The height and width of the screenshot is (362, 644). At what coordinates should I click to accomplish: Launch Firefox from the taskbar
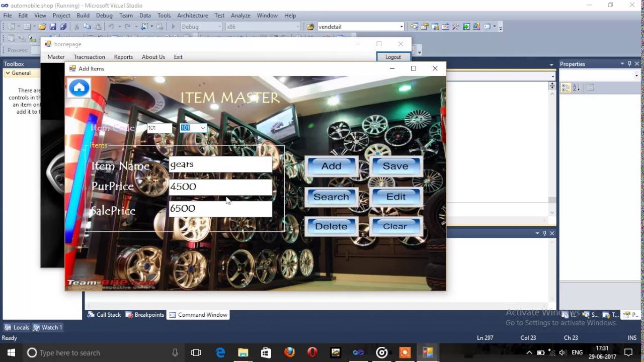pos(289,352)
